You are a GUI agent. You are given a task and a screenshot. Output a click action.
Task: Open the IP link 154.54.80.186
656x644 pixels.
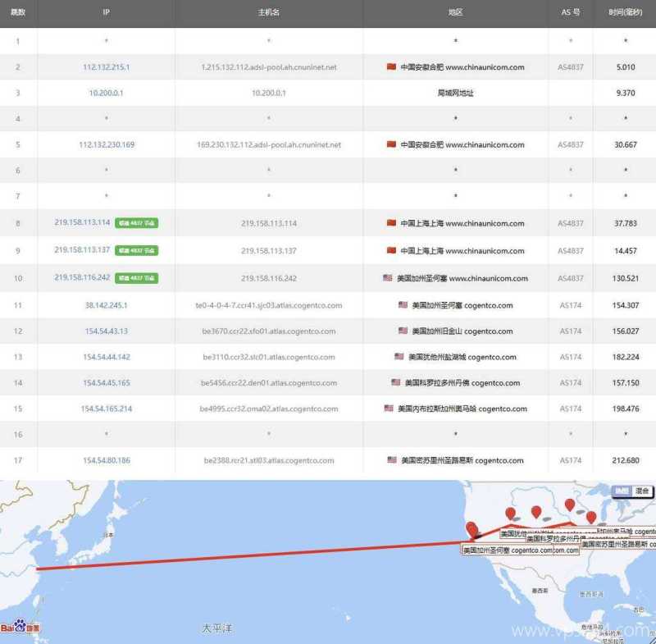(x=106, y=460)
